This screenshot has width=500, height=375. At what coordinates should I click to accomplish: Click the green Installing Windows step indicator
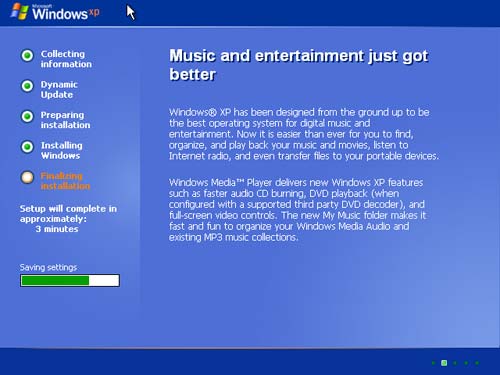coord(27,147)
